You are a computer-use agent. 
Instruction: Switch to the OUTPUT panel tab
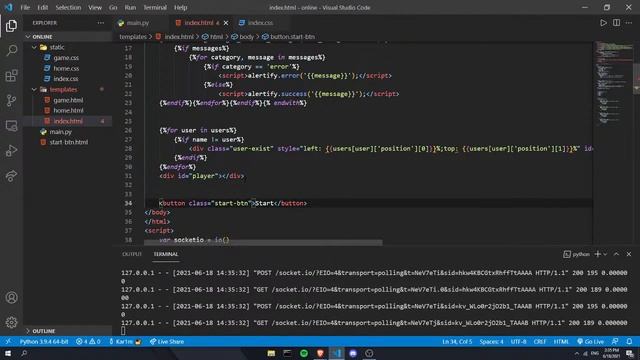click(x=132, y=254)
